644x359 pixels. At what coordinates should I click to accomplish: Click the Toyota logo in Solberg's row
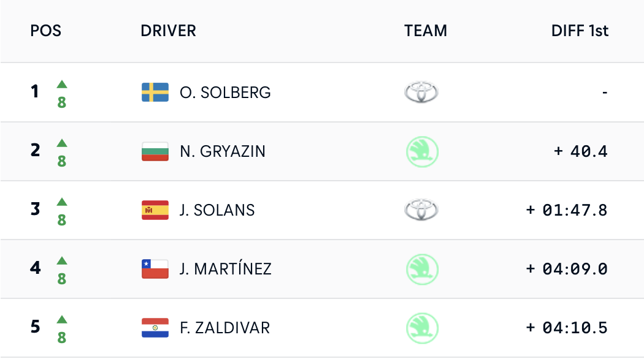[421, 93]
